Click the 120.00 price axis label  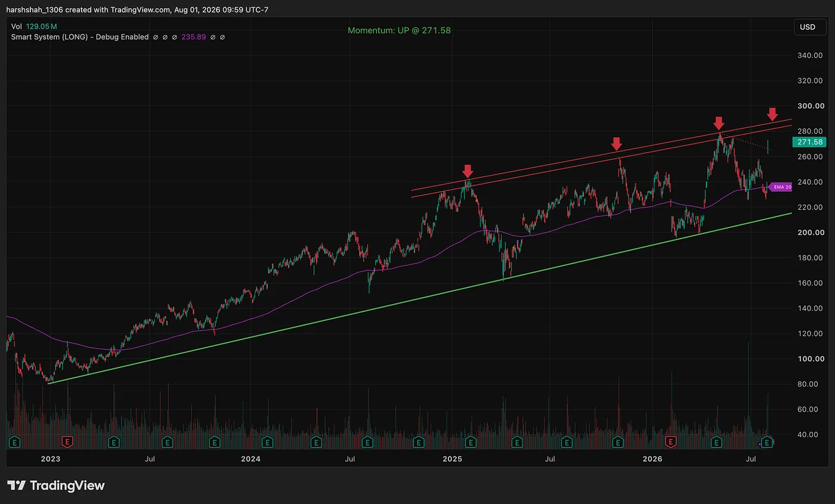[x=809, y=333]
